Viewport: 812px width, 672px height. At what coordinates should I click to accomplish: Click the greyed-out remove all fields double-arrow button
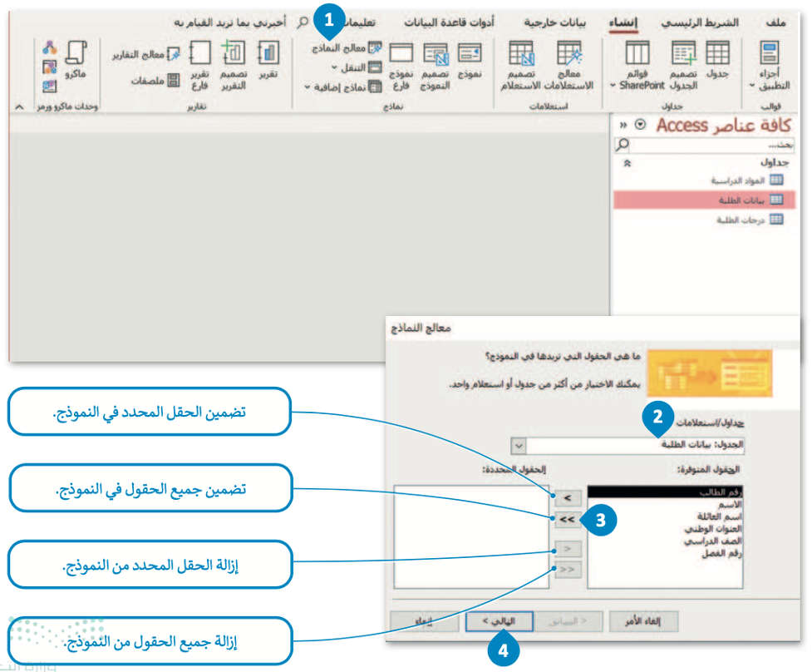(568, 570)
